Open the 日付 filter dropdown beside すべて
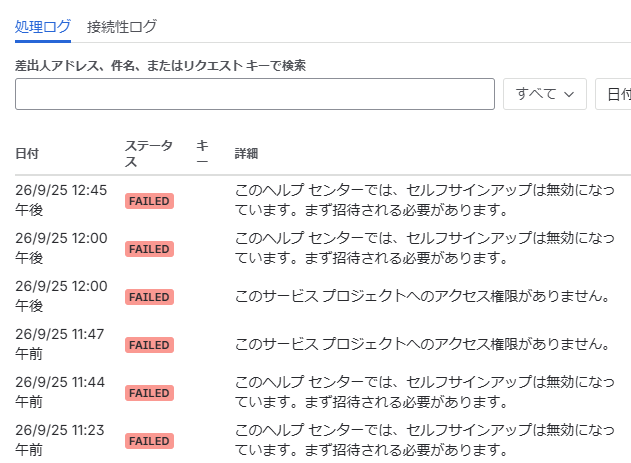Viewport: 631px width, 463px height. click(x=613, y=94)
